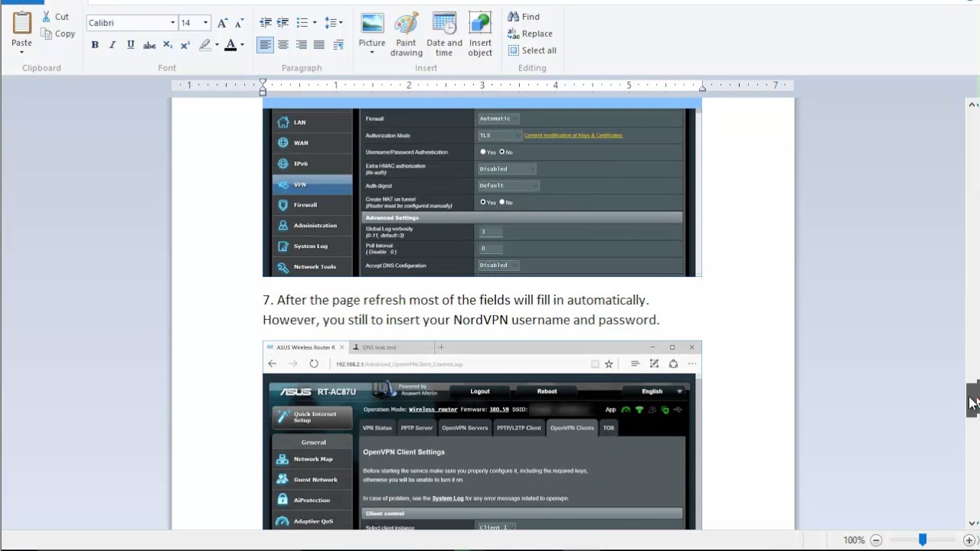Select the embedded OpenVPN Client Settings screenshot

pos(482,435)
